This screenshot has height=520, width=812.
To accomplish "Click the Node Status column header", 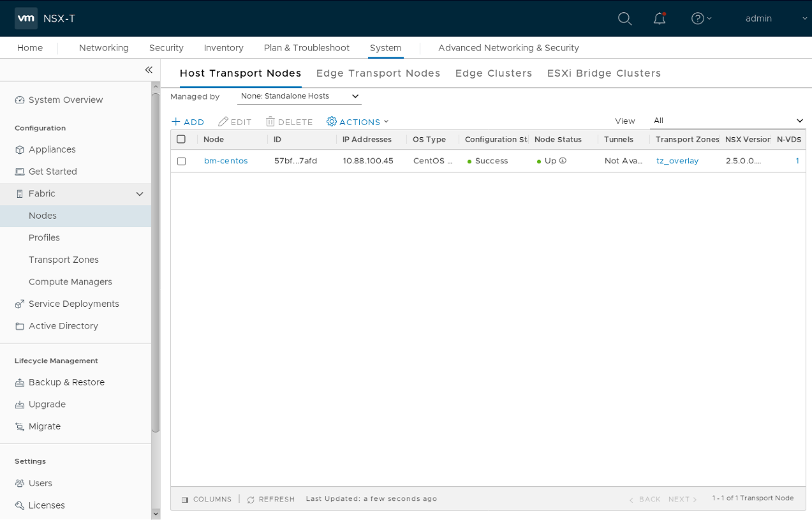I will click(x=558, y=139).
